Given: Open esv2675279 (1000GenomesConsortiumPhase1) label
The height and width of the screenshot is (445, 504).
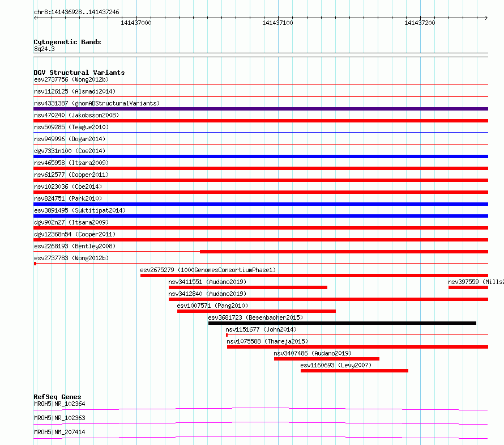Looking at the screenshot, I should [x=208, y=270].
